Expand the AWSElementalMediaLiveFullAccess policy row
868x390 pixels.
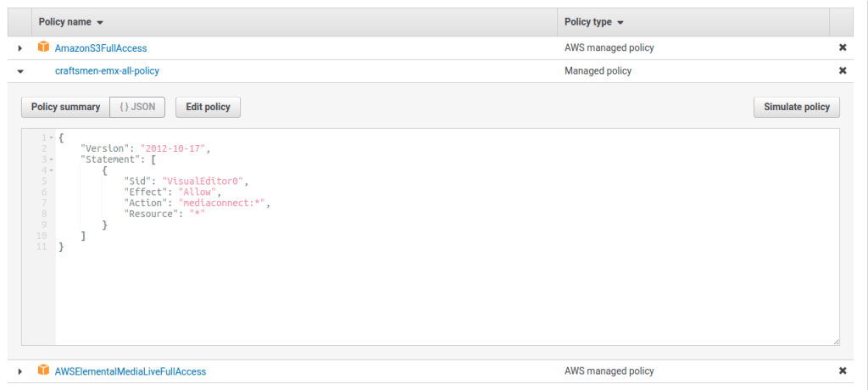20,371
